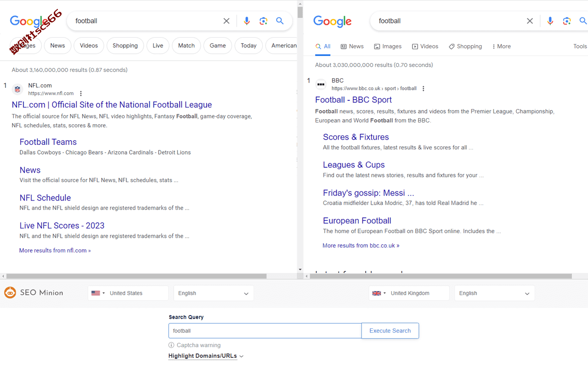Select Game filter chip
Screen dimensions: 588x368
(x=218, y=46)
